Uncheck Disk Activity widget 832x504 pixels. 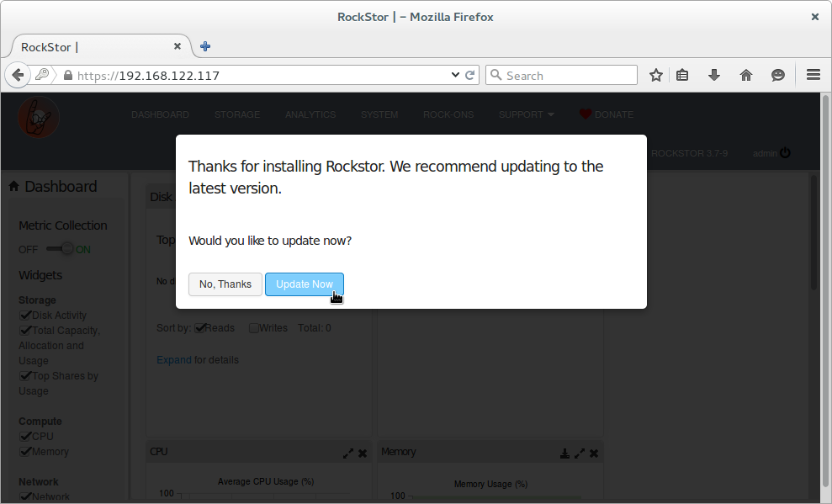point(25,316)
